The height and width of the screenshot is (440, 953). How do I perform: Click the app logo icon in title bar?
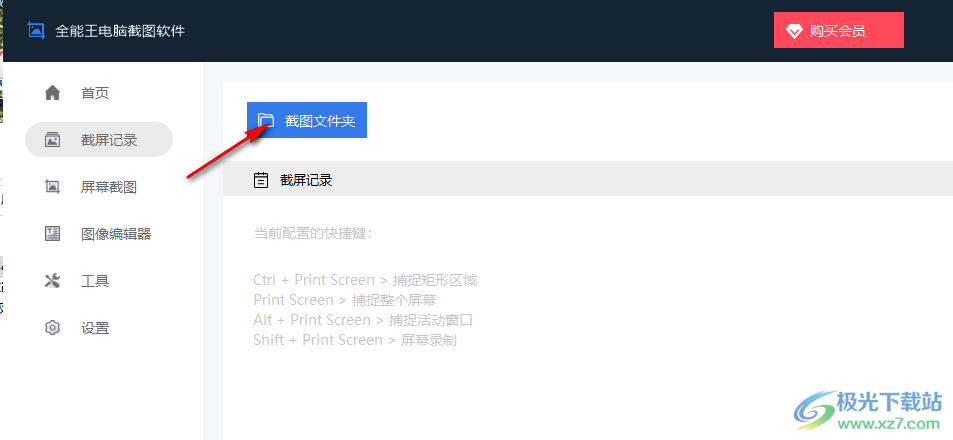(x=36, y=30)
